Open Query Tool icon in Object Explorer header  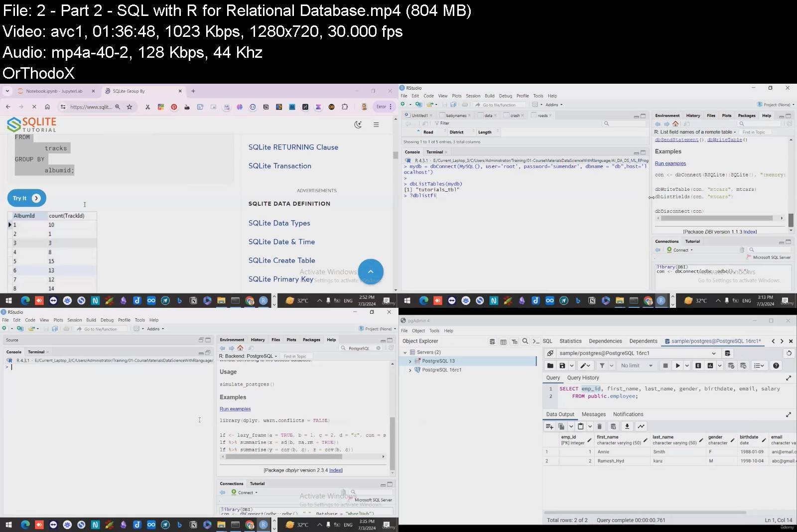492,342
